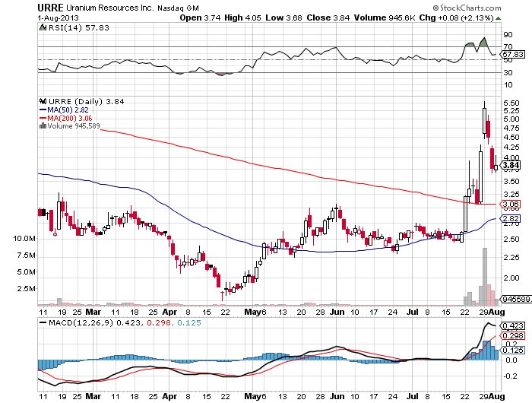Click the Chg +0.08 (+2.13%) value
532x403 pixels.
456,17
